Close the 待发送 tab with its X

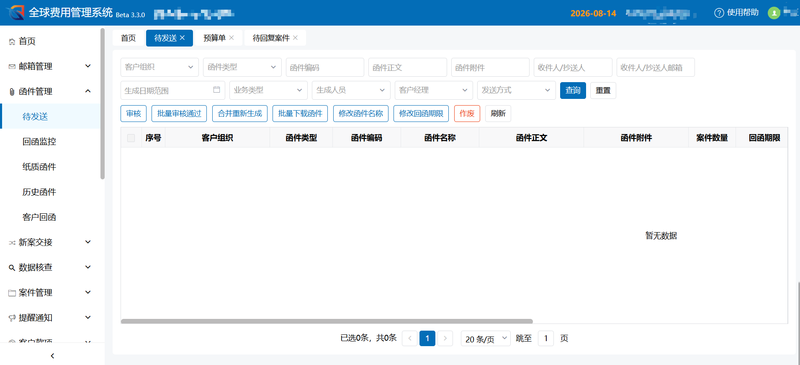[183, 38]
